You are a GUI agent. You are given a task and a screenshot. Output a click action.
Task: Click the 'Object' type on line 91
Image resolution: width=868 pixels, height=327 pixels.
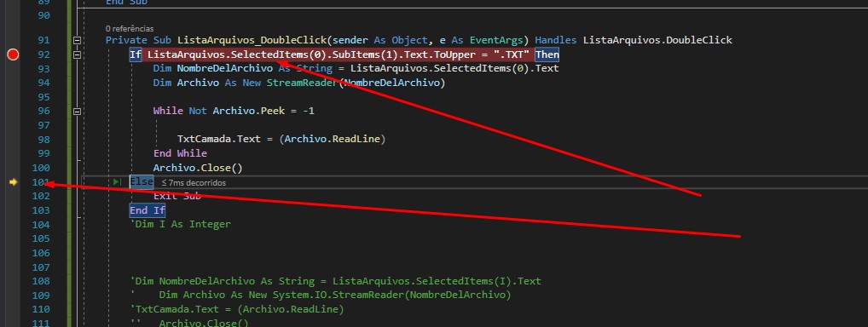click(409, 40)
